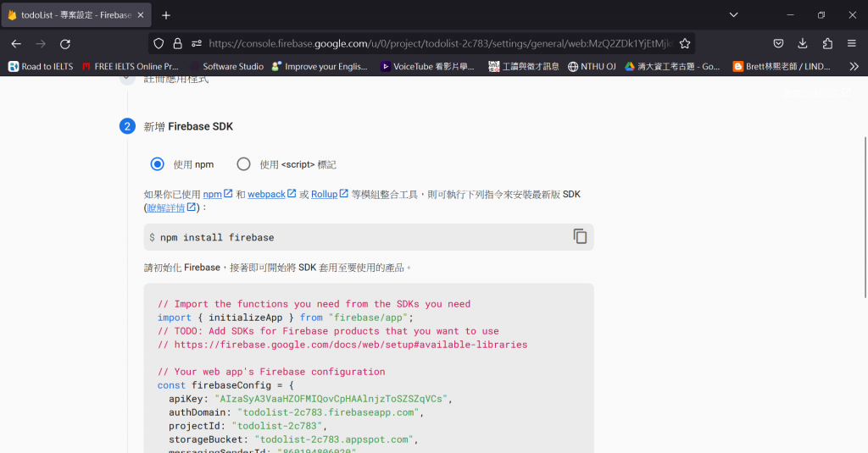Screen dimensions: 868x453
Task: Open the 工讀與徵才訊息 bookmark
Action: (524, 66)
